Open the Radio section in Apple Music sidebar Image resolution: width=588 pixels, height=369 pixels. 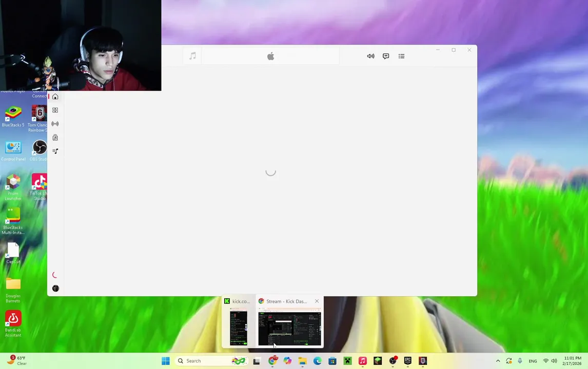coord(55,124)
